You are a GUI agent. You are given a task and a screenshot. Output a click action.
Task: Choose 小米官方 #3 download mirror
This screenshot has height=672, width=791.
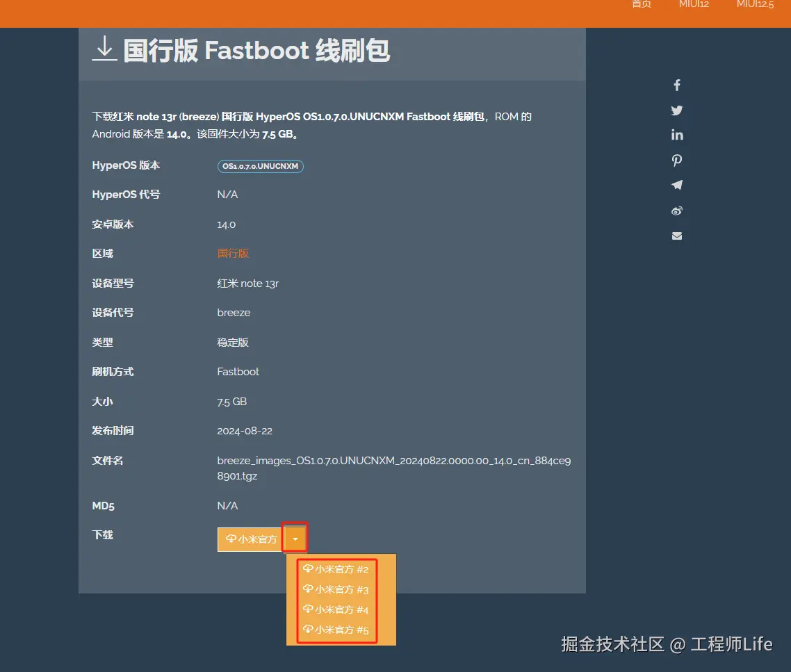[x=336, y=589]
